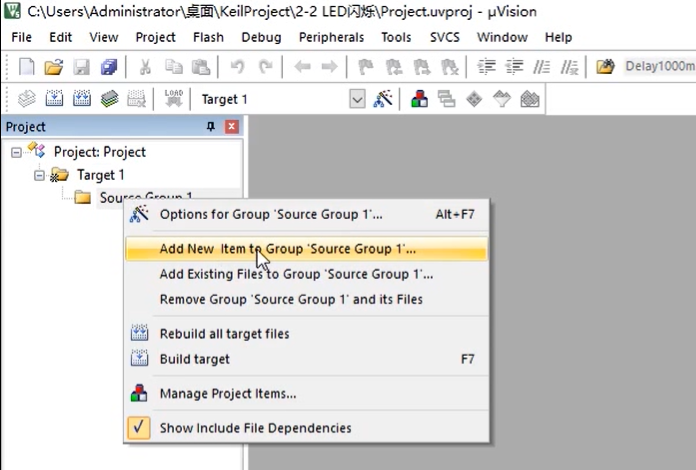Open the Target 1 dropdown arrow
The width and height of the screenshot is (696, 470).
coord(357,99)
